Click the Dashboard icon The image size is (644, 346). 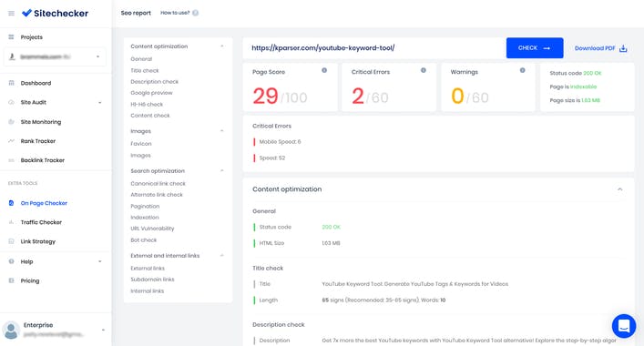pos(11,83)
